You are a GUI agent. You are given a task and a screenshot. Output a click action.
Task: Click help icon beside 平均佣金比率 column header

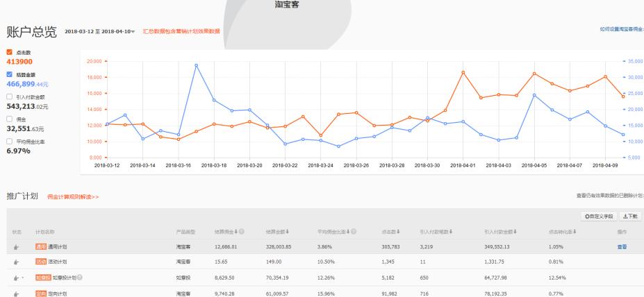point(353,230)
